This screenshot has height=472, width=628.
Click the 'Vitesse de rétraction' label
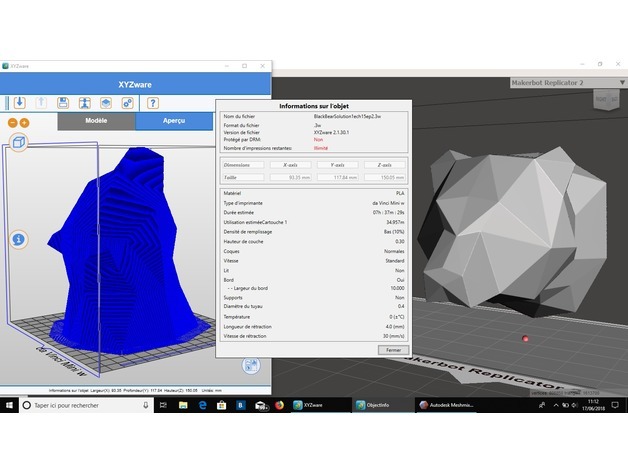point(245,336)
